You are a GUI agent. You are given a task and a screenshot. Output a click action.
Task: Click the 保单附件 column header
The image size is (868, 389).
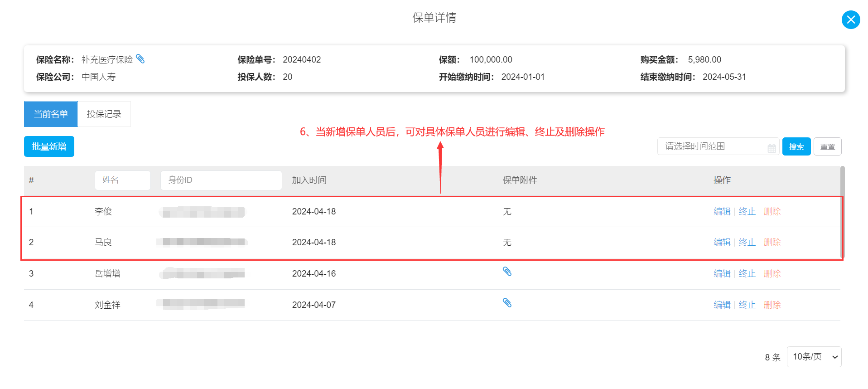tap(520, 180)
